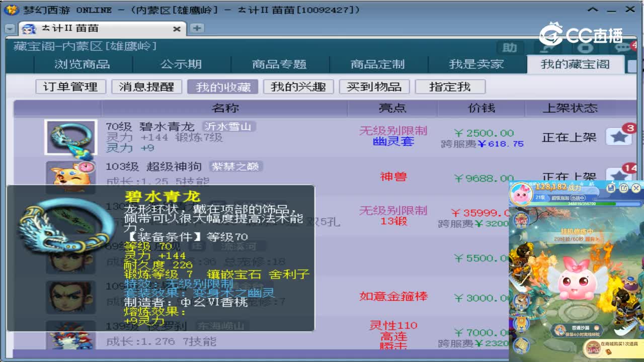644x362 pixels.
Task: Click the share icon at the game panel top
Action: pyautogui.click(x=624, y=188)
